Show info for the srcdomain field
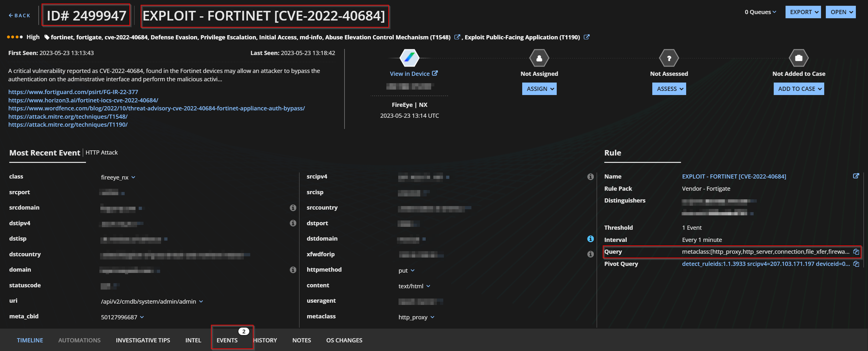868x351 pixels. 293,208
